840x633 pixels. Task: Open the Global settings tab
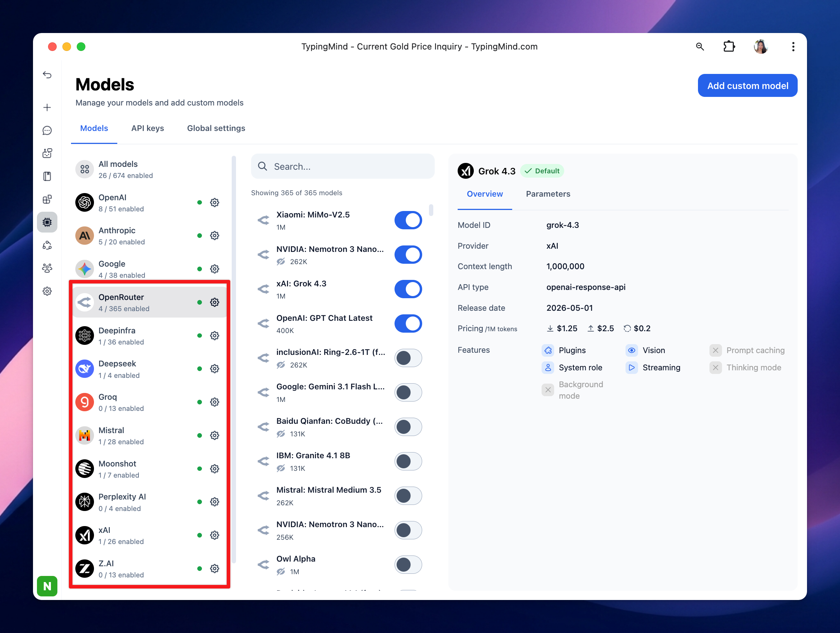(216, 128)
